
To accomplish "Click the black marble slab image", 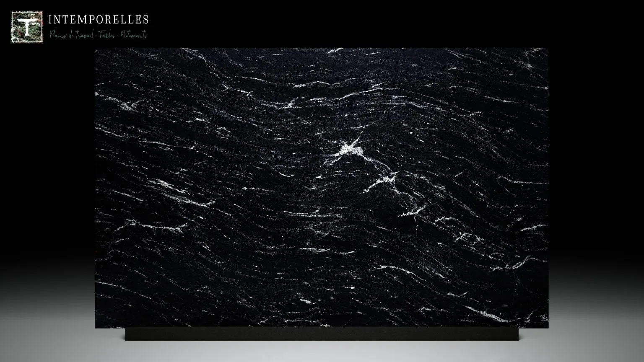I will click(x=322, y=188).
